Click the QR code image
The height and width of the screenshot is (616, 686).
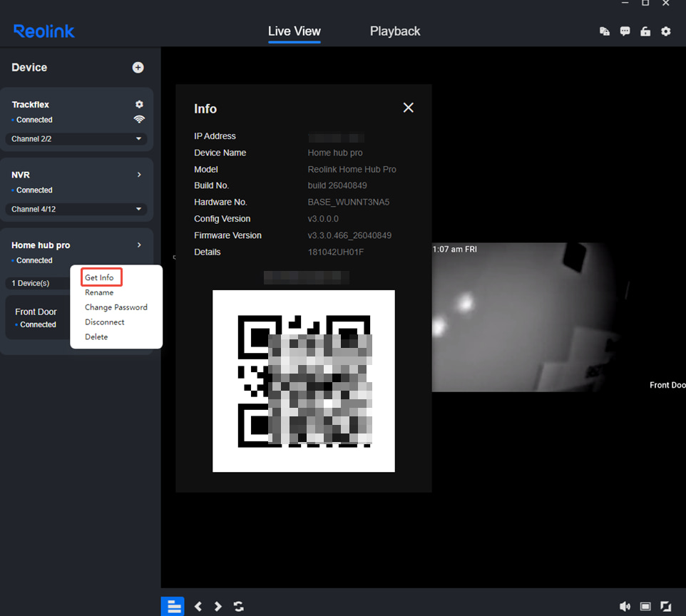coord(304,381)
